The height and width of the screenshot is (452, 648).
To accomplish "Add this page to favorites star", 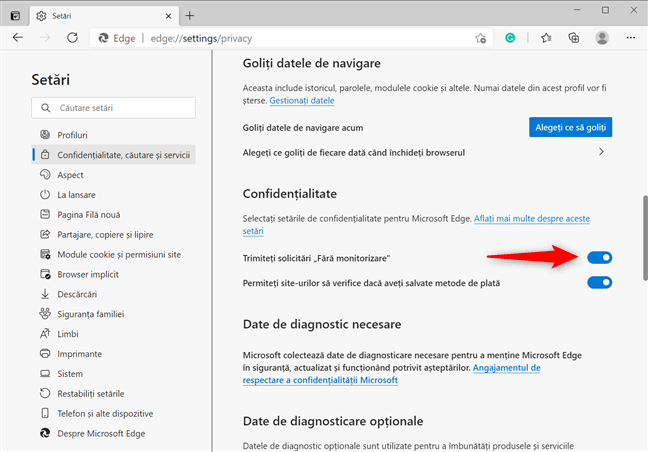I will click(x=480, y=38).
